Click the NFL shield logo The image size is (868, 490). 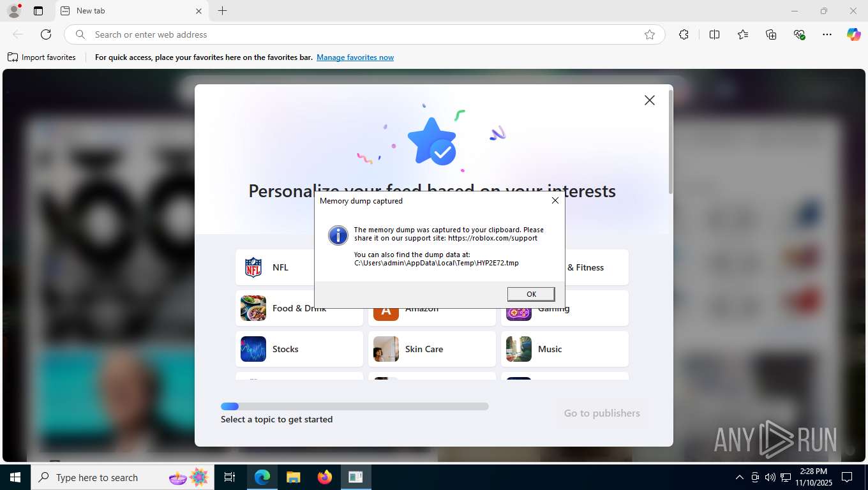click(x=253, y=267)
